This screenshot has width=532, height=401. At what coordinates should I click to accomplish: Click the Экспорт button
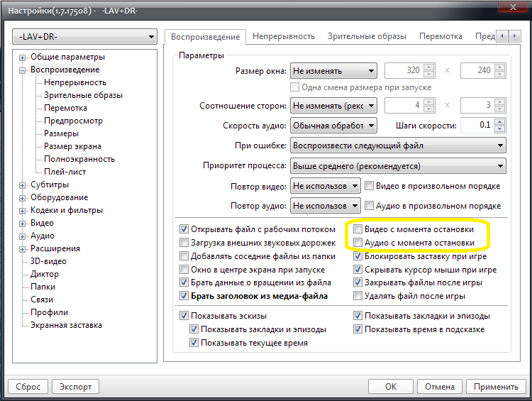(x=75, y=387)
